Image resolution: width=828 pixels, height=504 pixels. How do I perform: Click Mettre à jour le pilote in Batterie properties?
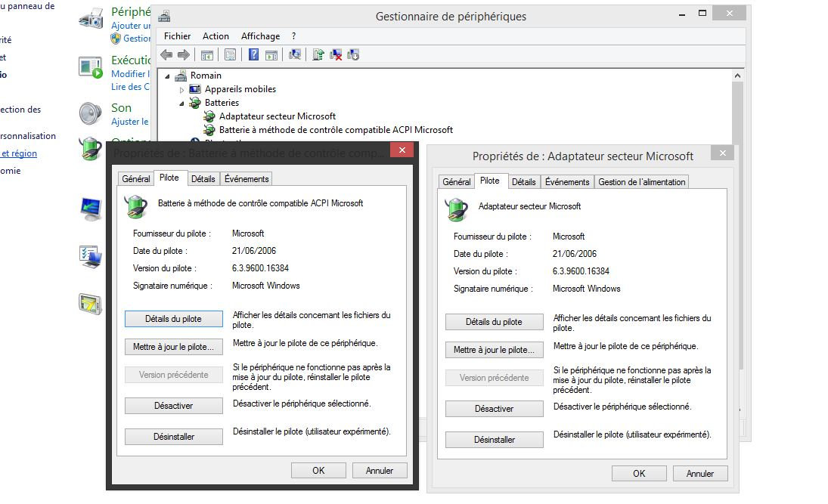(x=174, y=347)
